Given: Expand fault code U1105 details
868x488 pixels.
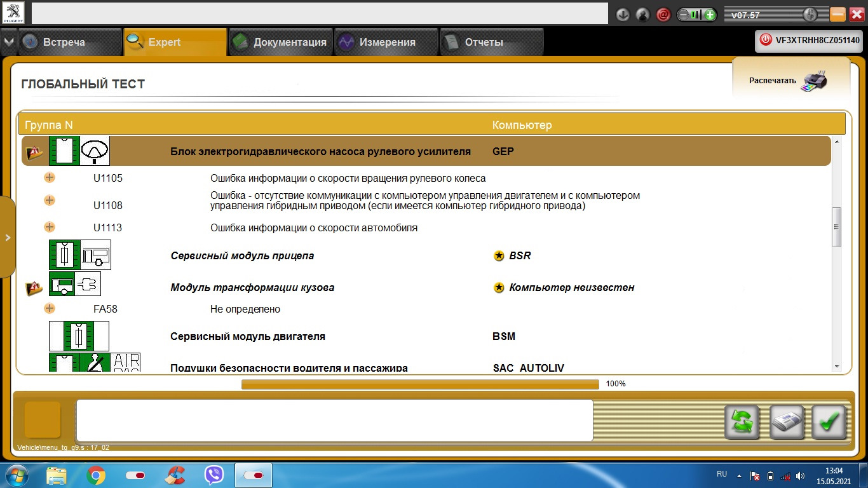Looking at the screenshot, I should 50,178.
